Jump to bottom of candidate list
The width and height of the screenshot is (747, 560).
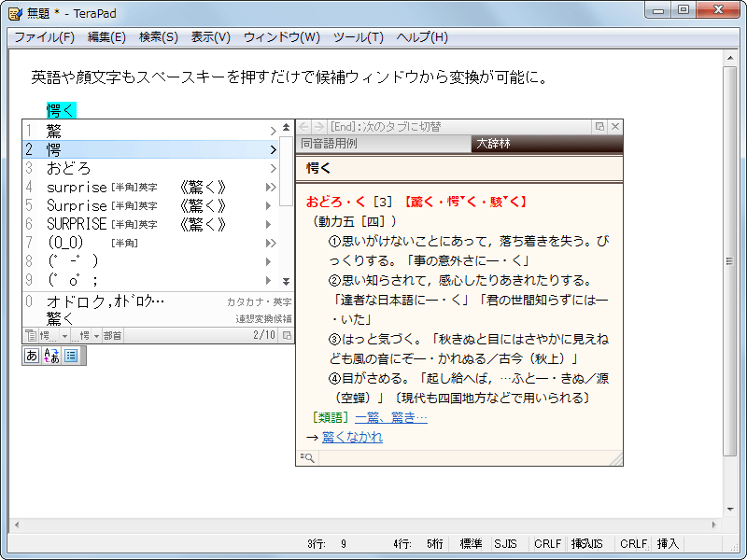(286, 282)
